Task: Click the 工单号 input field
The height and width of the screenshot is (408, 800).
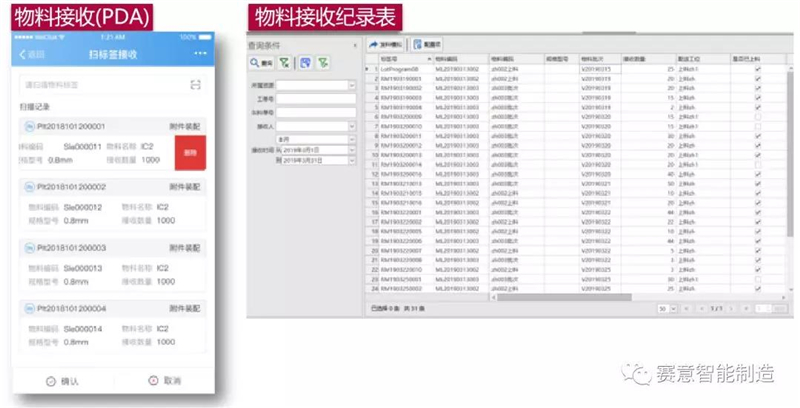Action: point(315,99)
